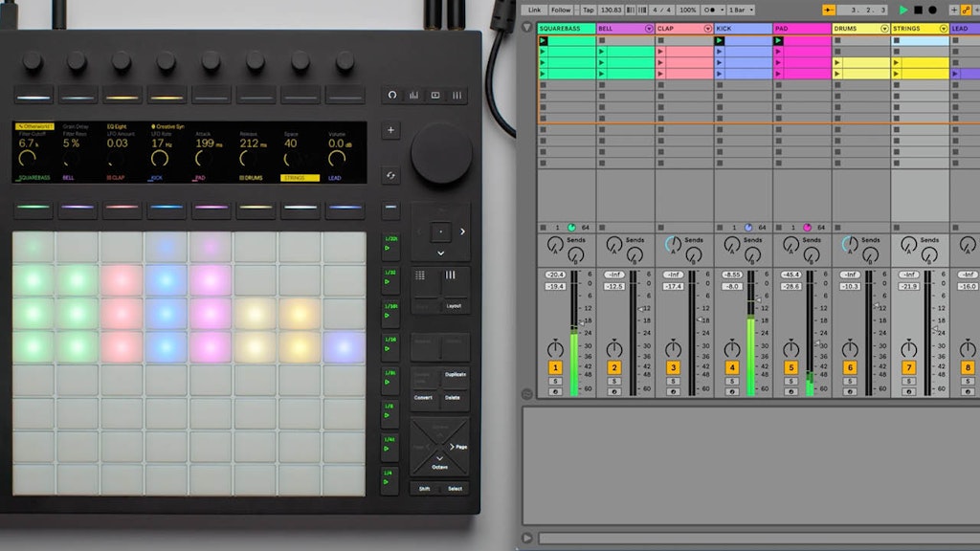
Task: Click the KICK track volume fader handle
Action: pos(758,298)
